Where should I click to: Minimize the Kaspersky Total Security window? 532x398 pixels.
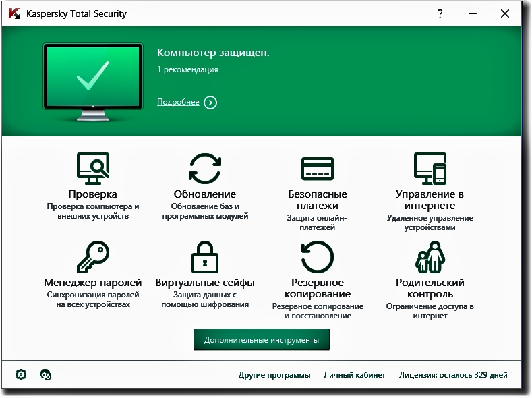click(473, 13)
